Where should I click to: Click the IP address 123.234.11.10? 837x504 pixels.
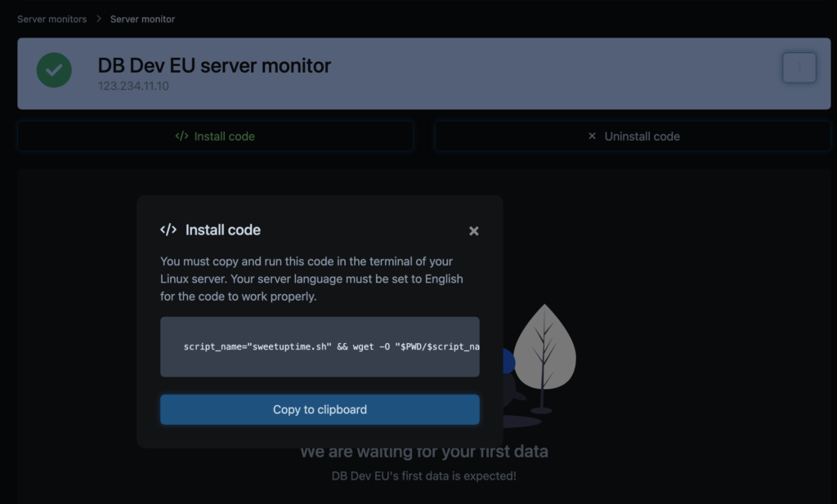(x=133, y=86)
